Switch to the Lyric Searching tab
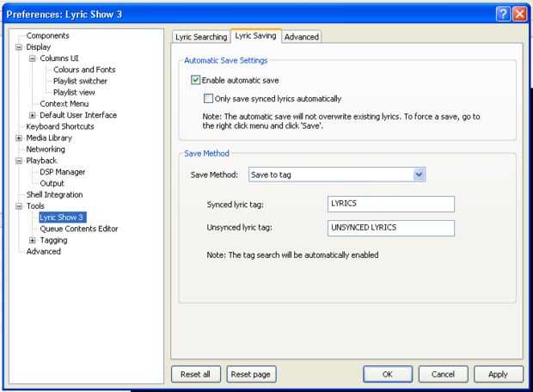This screenshot has width=533, height=392. click(x=201, y=37)
